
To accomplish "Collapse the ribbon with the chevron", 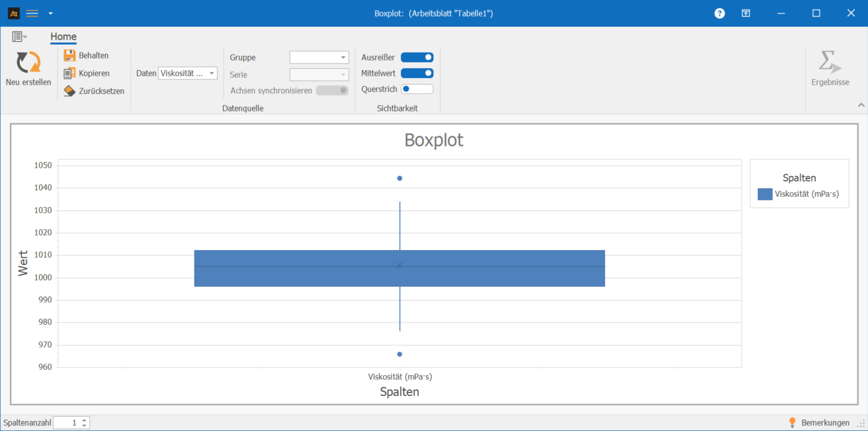I will (x=861, y=105).
